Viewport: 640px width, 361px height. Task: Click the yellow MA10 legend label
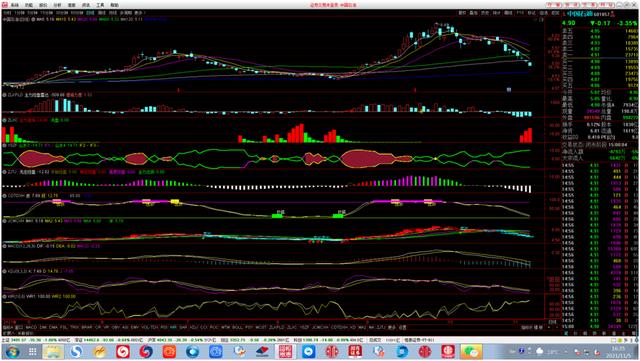point(66,19)
